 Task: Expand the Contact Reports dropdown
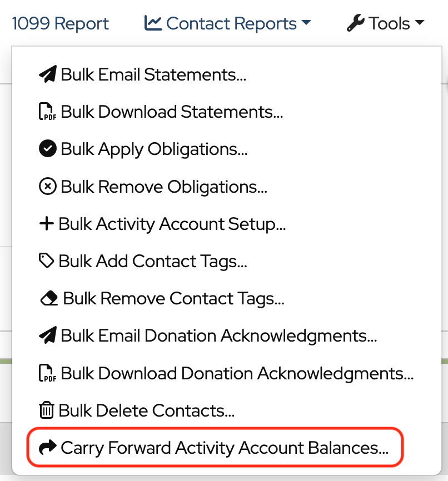228,24
